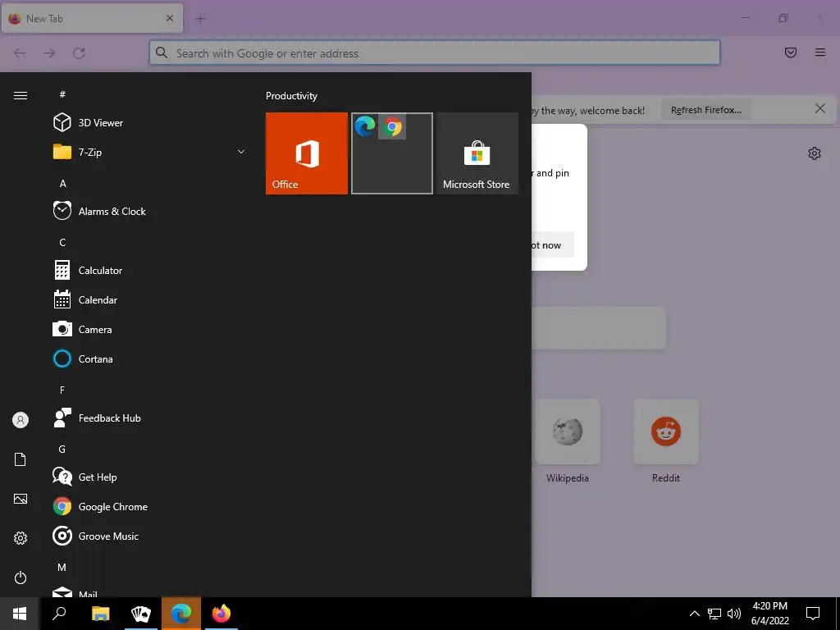This screenshot has width=840, height=630.
Task: Click the # section header
Action: pos(62,95)
